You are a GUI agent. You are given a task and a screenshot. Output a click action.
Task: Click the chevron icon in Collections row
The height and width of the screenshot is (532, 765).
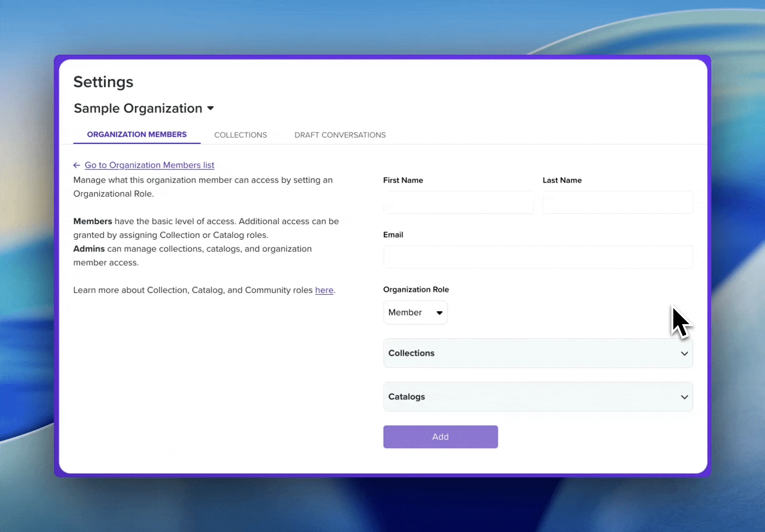[684, 354]
